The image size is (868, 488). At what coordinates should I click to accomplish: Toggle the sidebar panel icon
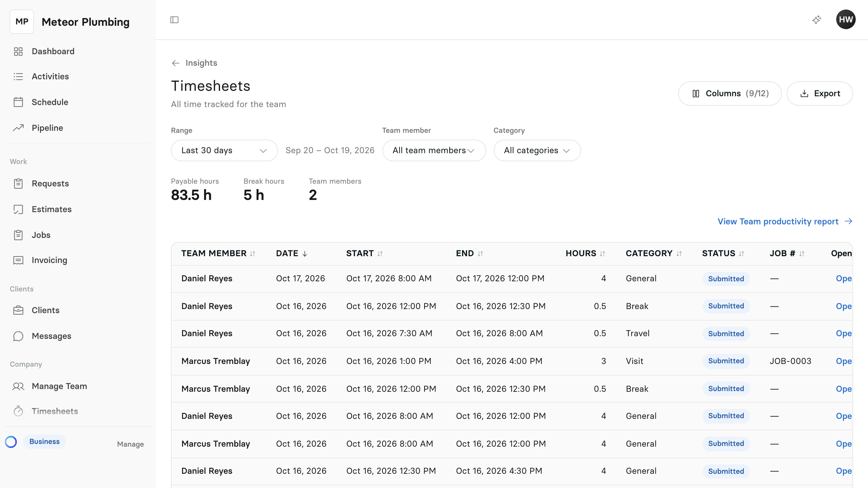[174, 20]
